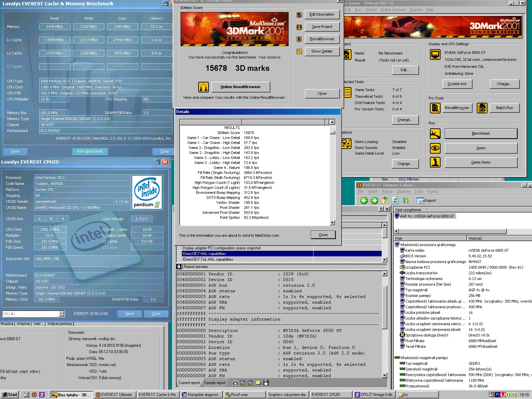532x399 pixels.
Task: Click the Online ResultBrowser button
Action: 241,87
